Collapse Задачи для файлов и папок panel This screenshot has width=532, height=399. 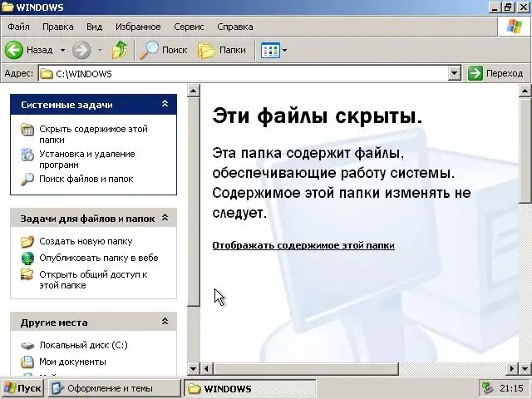[x=165, y=218]
